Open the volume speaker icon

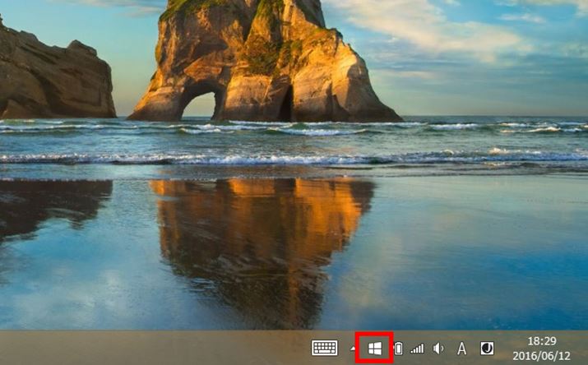point(438,349)
